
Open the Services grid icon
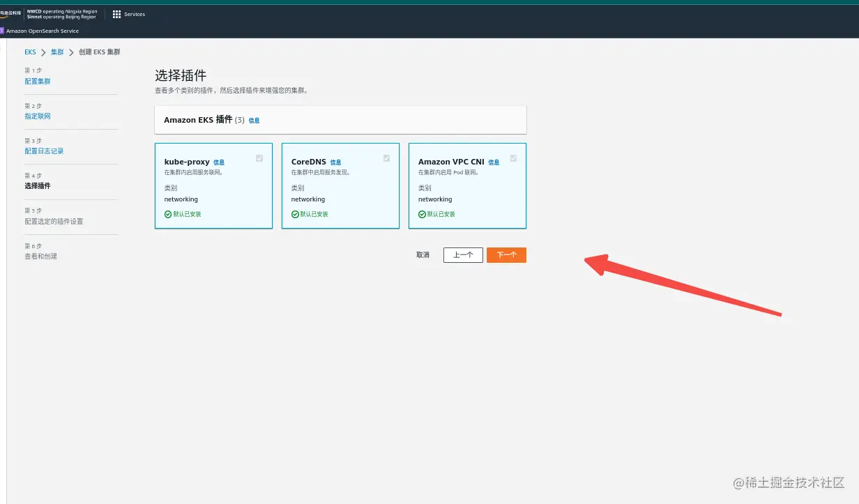116,14
